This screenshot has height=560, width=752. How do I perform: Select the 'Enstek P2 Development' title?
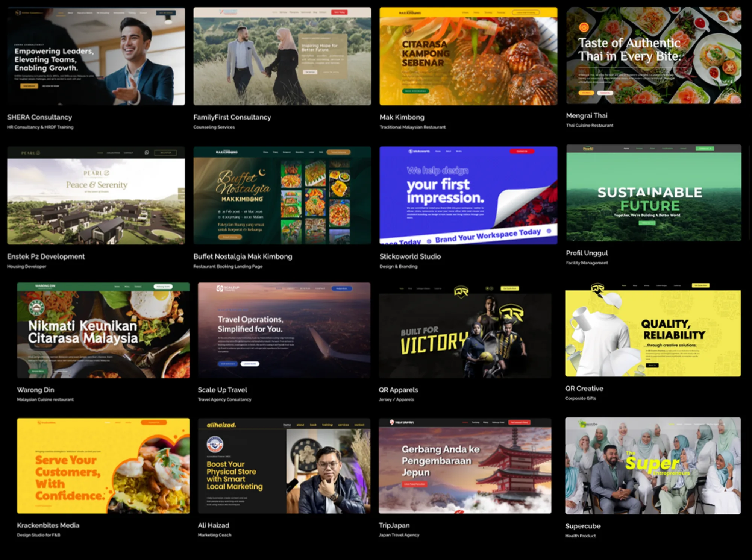coord(46,256)
